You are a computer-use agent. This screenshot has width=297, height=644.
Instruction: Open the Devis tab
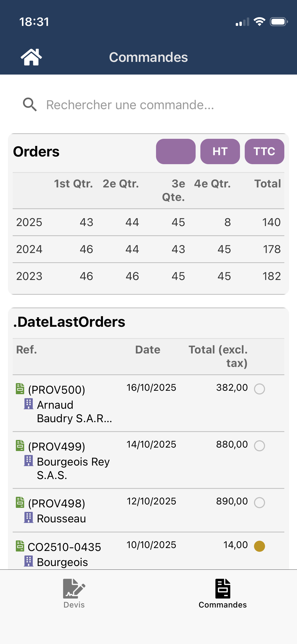click(x=74, y=593)
